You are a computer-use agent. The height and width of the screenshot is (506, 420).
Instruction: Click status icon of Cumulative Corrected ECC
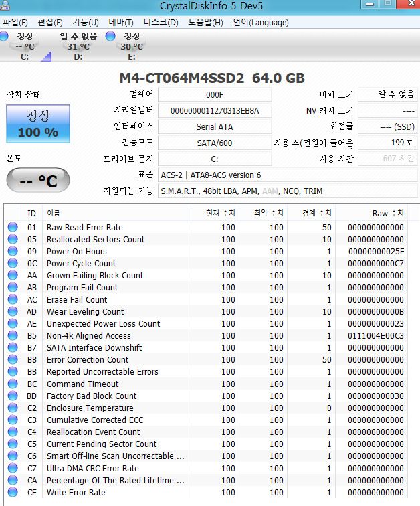click(13, 420)
